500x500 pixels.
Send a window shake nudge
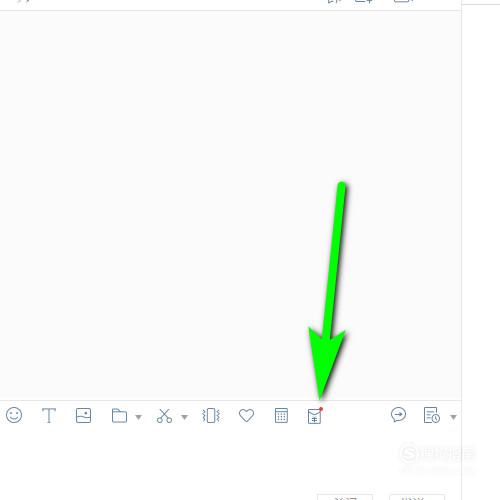(211, 416)
